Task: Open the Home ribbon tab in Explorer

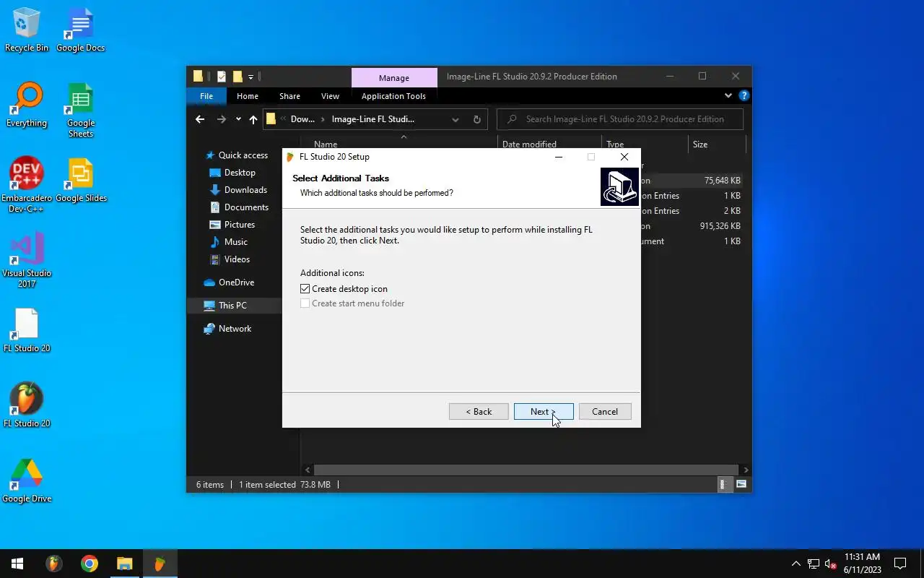Action: [248, 96]
